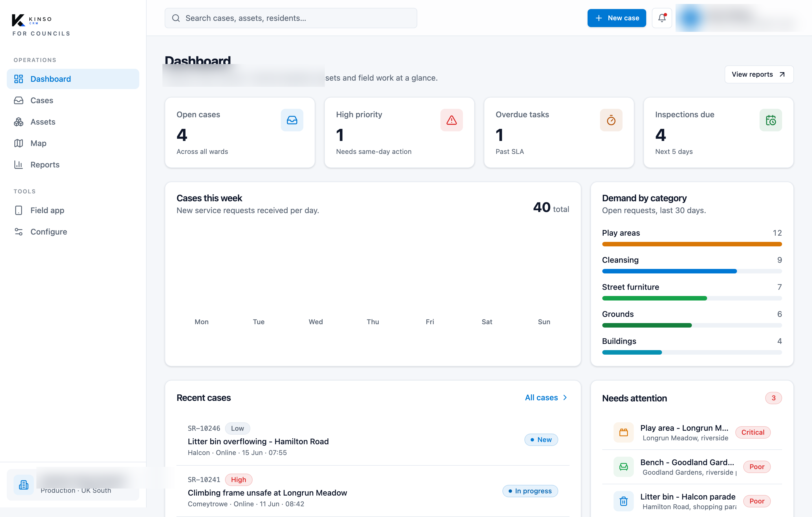812x517 pixels.
Task: Click the organization building icon at sidebar bottom
Action: coord(24,485)
